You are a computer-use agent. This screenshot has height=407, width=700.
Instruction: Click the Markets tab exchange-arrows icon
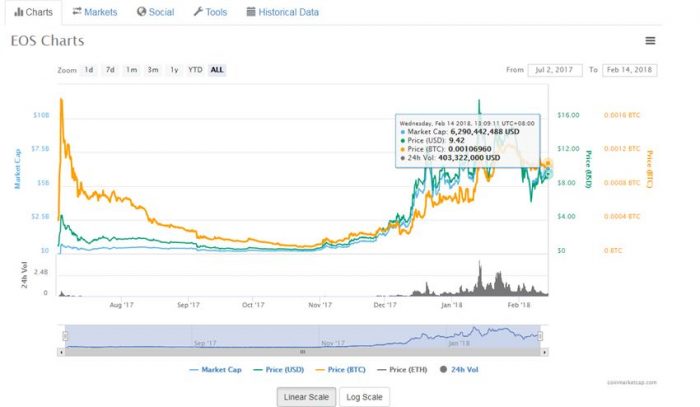point(77,11)
